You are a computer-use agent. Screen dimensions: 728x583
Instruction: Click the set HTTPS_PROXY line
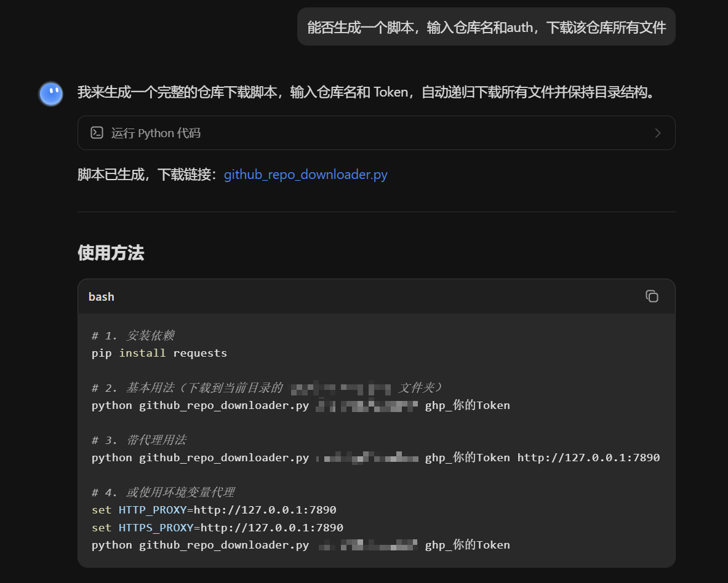coord(217,528)
